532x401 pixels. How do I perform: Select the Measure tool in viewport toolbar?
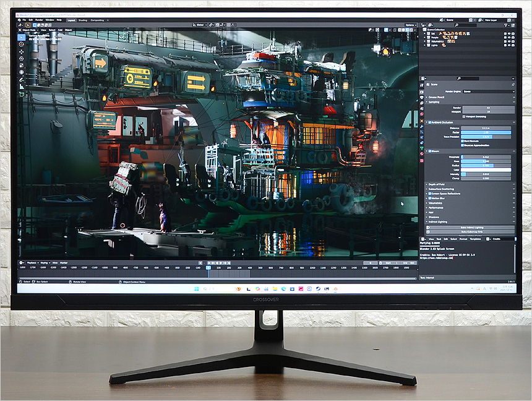click(22, 87)
